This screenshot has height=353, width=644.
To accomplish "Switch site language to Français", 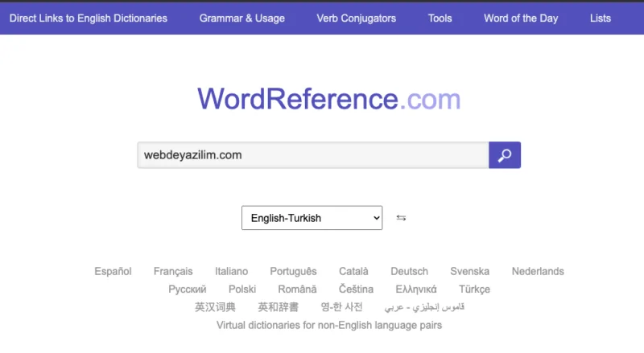I will [173, 271].
